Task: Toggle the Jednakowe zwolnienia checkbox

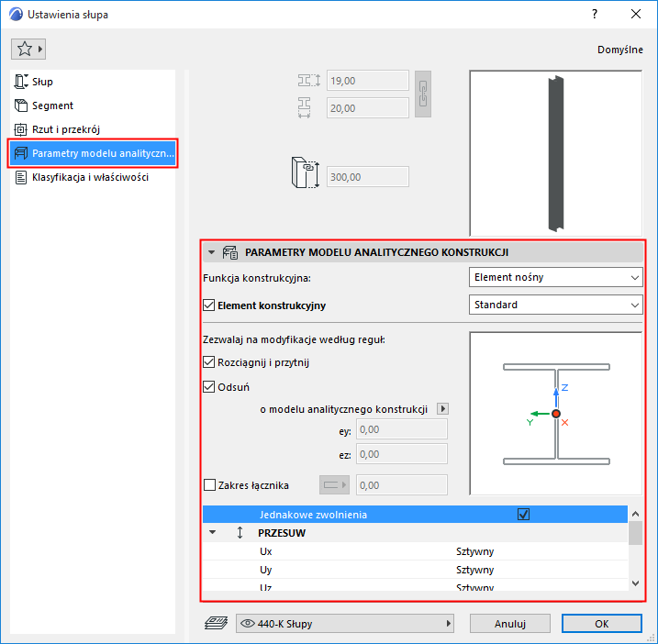Action: coord(523,514)
